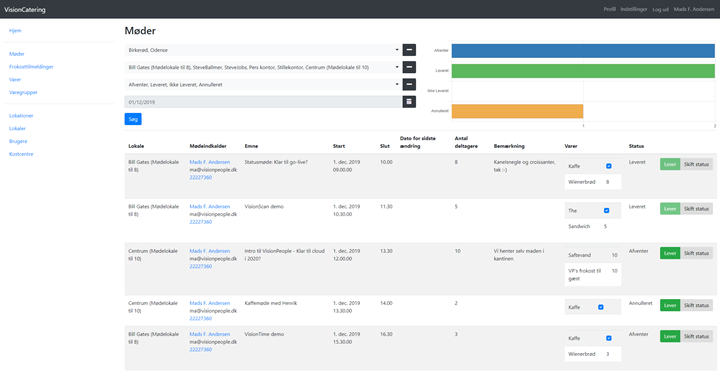Go to Indstillinger in top navigation
The height and width of the screenshot is (373, 720).
click(634, 9)
